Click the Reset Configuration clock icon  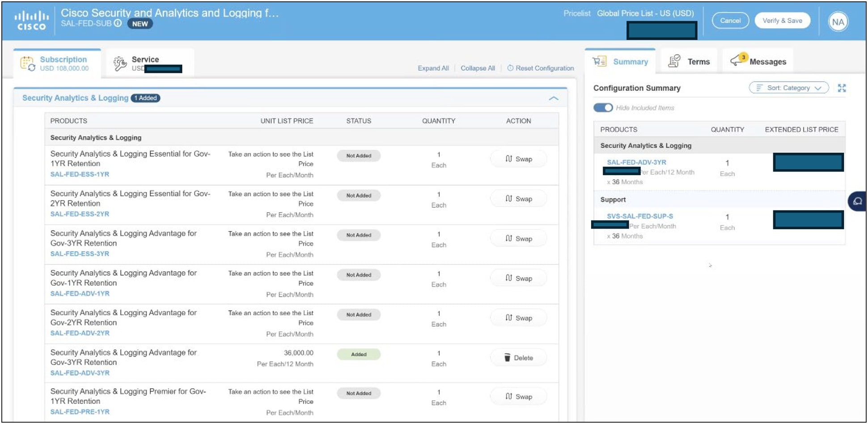pyautogui.click(x=510, y=68)
